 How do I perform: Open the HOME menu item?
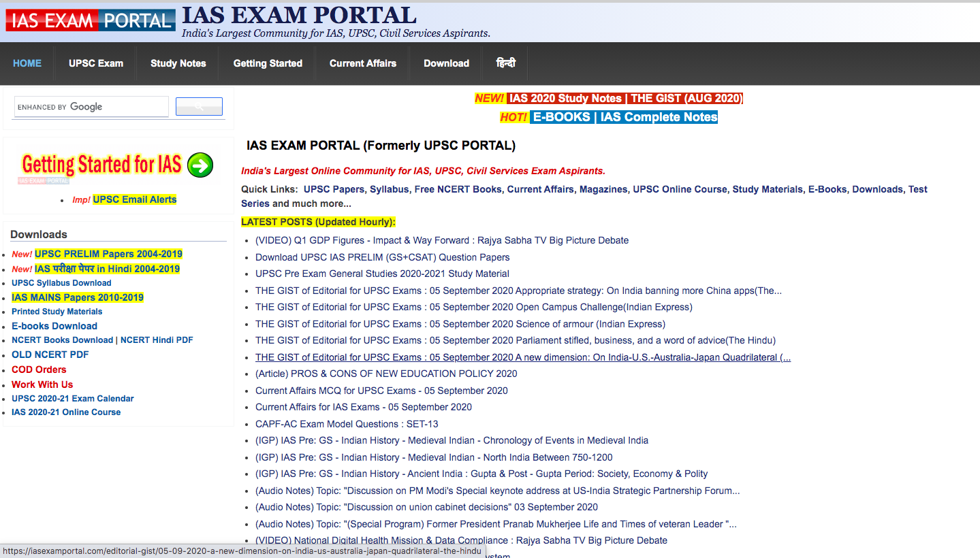pyautogui.click(x=27, y=63)
